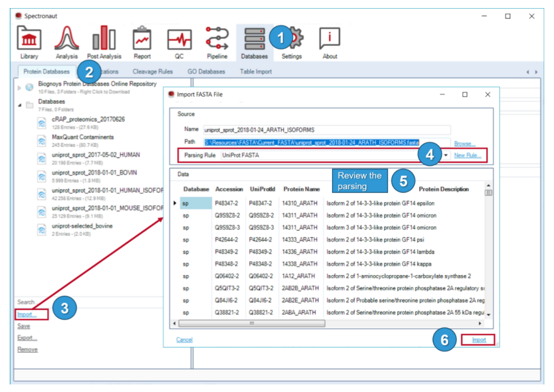Sort by the Accession column header

(x=229, y=189)
